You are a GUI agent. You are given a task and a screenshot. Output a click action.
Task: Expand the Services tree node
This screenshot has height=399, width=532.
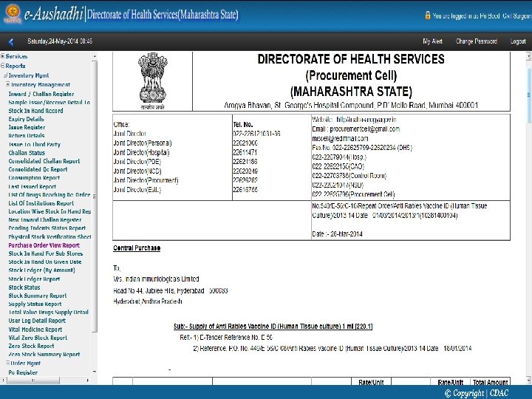[3, 56]
